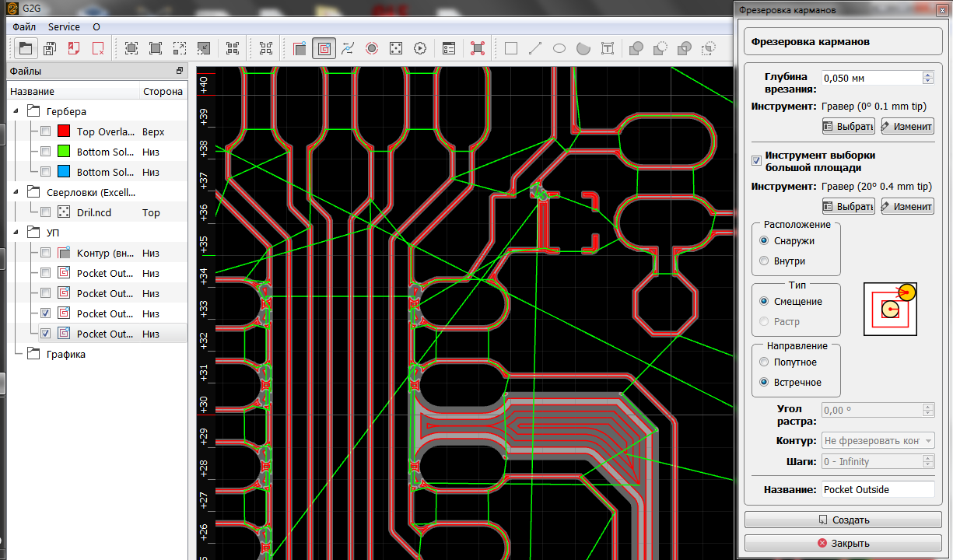Image resolution: width=953 pixels, height=560 pixels.
Task: Click the zoom fit to view icon
Action: click(x=131, y=48)
